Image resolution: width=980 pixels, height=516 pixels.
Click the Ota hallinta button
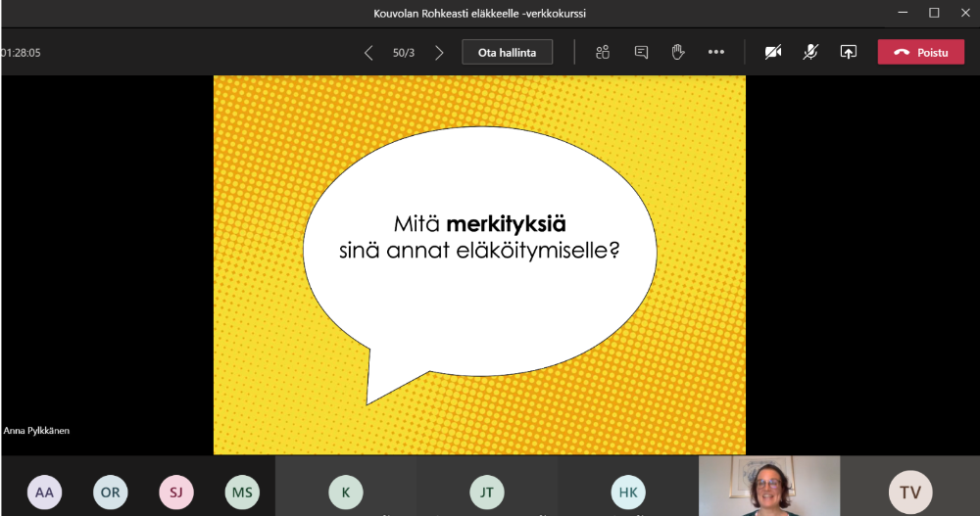507,52
